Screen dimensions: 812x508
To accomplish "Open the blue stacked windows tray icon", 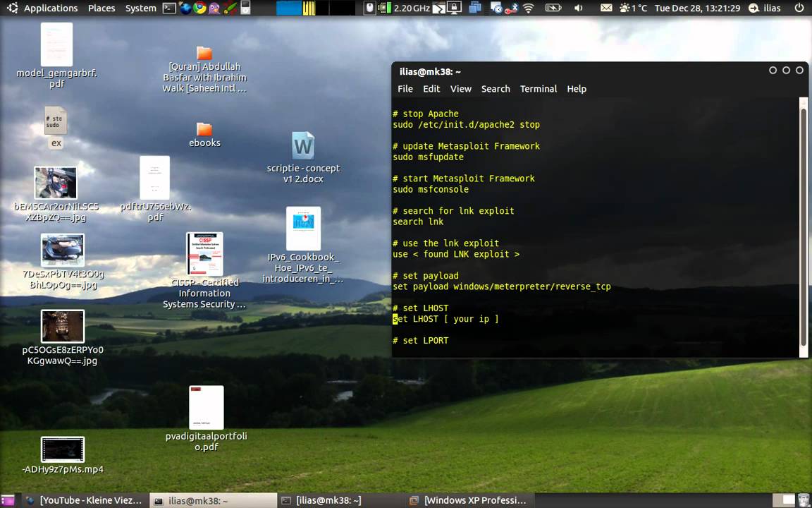I will point(475,8).
